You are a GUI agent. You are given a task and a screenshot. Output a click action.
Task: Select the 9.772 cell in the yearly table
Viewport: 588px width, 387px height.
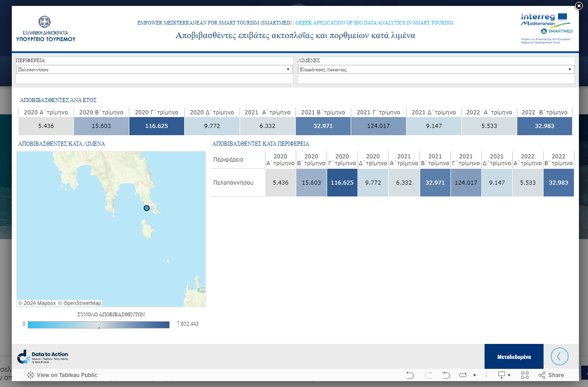point(212,126)
